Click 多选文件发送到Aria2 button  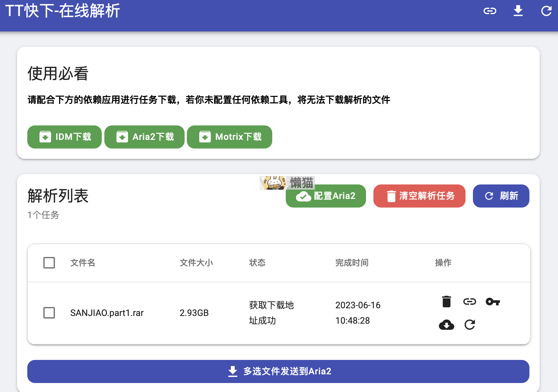(278, 371)
